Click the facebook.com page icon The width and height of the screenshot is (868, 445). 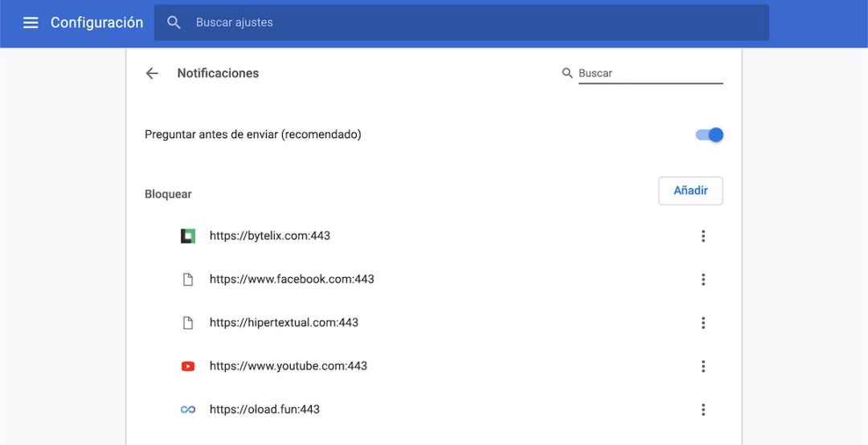(188, 280)
